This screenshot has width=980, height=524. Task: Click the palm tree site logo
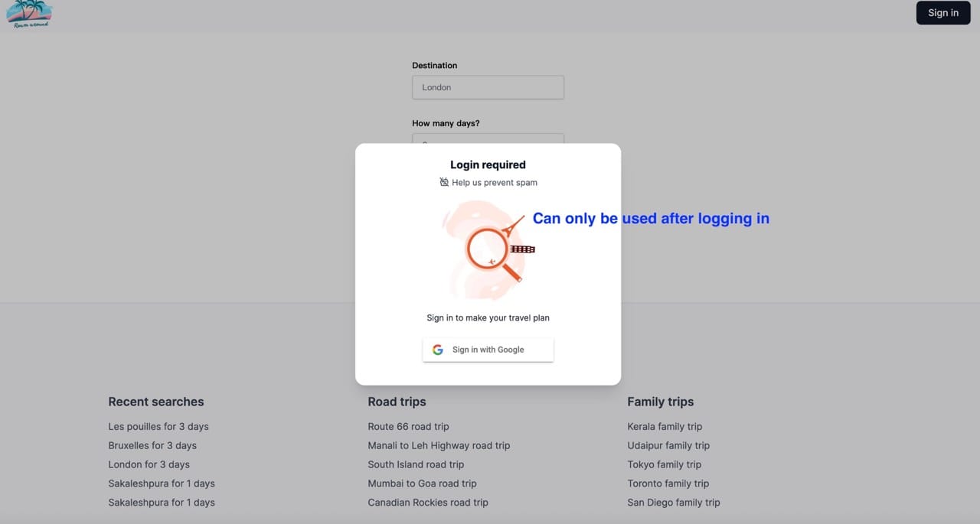coord(29,12)
